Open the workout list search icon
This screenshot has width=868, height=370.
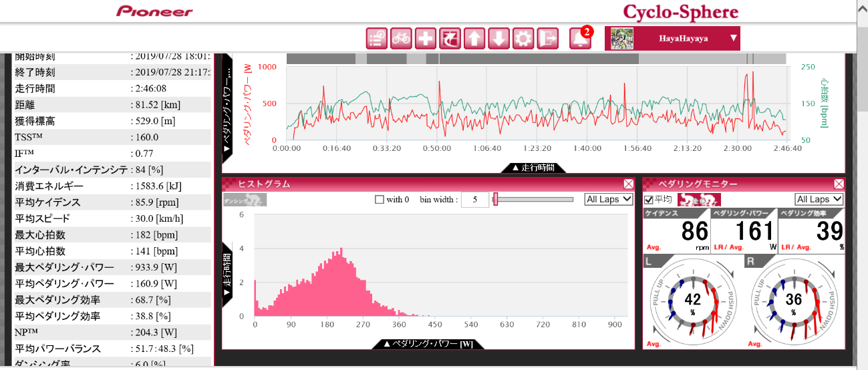tap(377, 39)
